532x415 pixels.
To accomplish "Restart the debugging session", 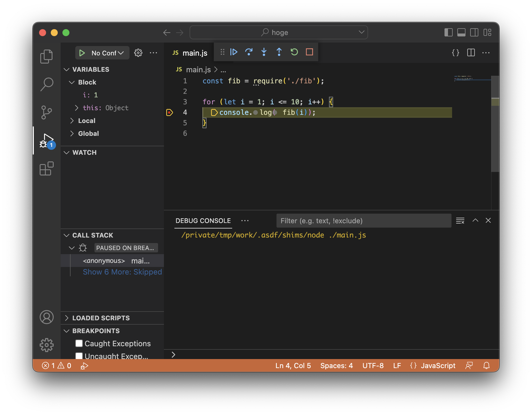I will (x=294, y=52).
